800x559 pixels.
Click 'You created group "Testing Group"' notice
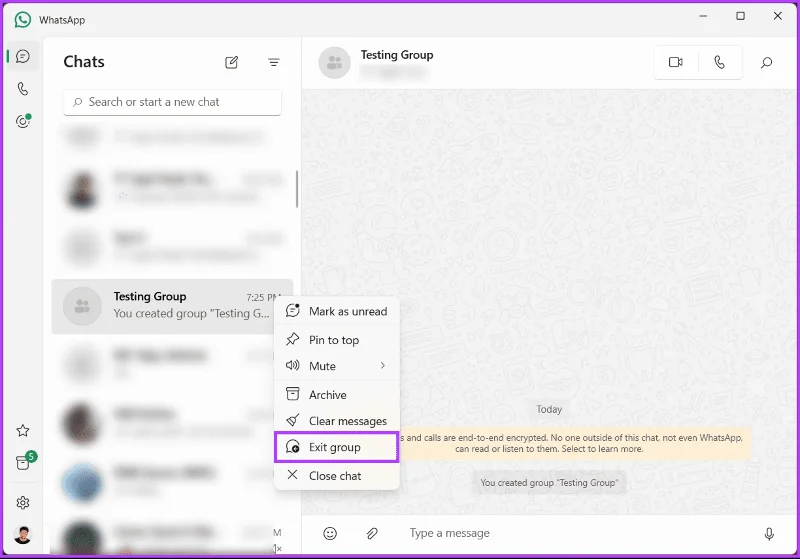tap(549, 482)
